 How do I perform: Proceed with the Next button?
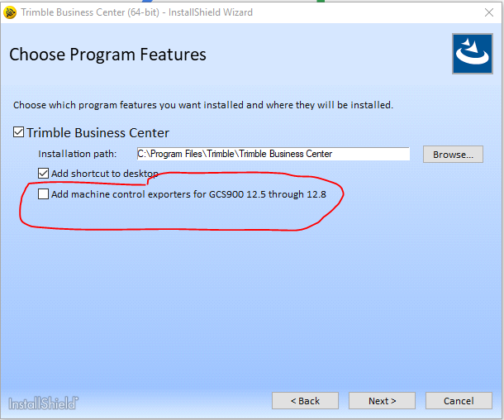pyautogui.click(x=382, y=401)
